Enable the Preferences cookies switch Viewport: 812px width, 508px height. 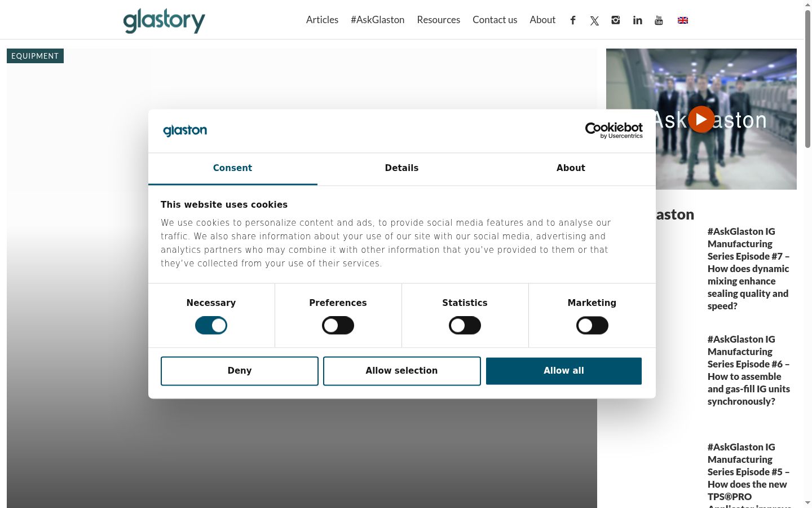[x=338, y=325]
